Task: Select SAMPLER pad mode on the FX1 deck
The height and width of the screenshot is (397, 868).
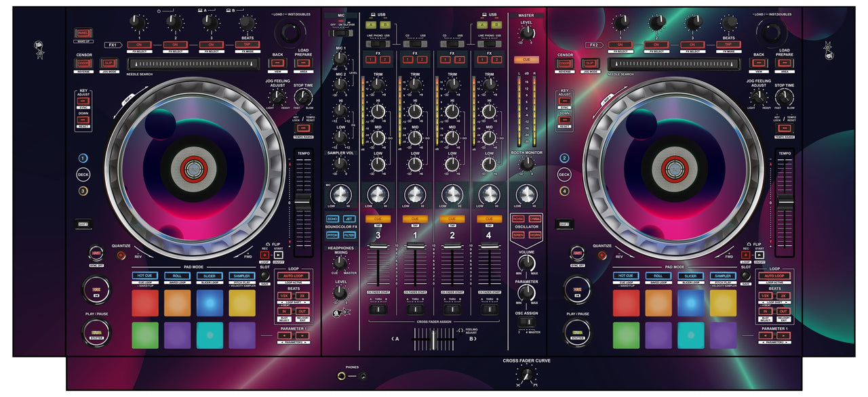Action: pyautogui.click(x=242, y=276)
